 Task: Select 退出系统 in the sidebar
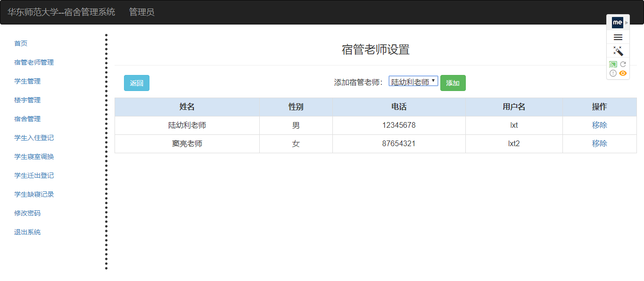27,232
